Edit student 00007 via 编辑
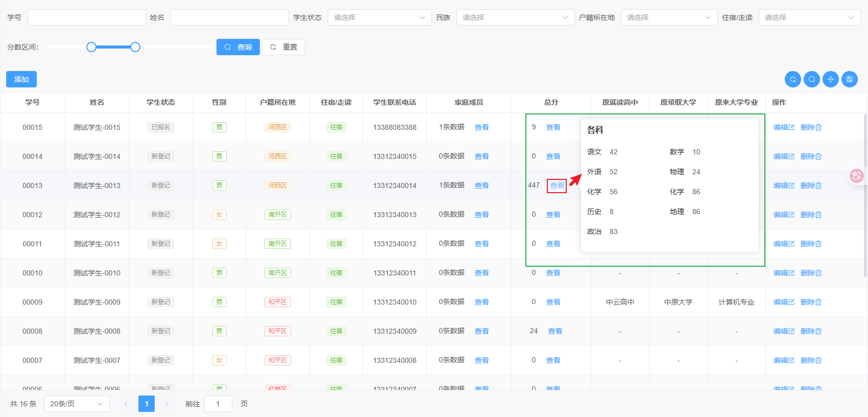Screen dimensions: 868x417 [784, 360]
